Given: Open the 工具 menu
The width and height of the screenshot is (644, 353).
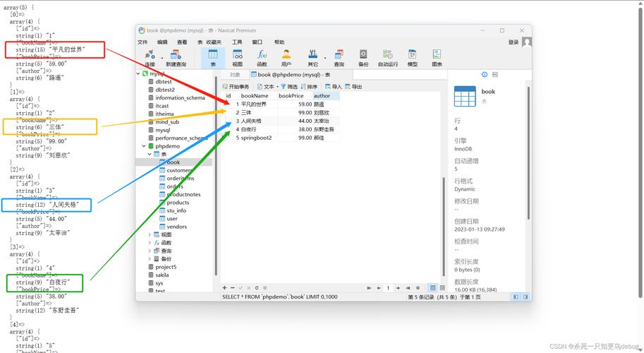Looking at the screenshot, I should pos(237,42).
